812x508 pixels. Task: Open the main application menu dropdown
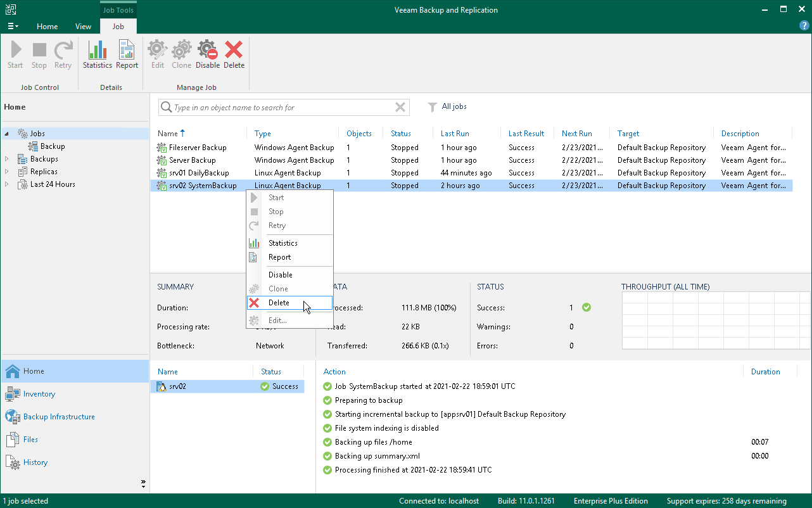pyautogui.click(x=13, y=27)
